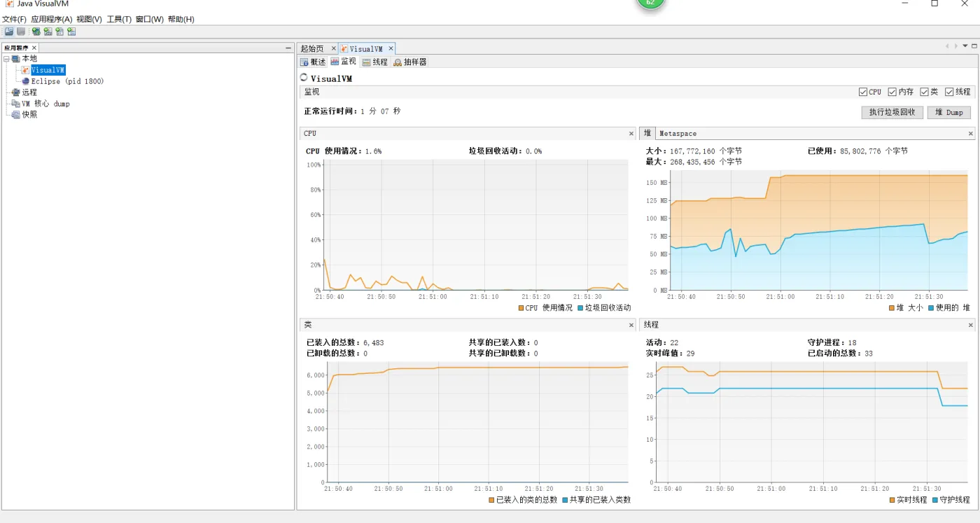Switch heap chart to Metaspace tab
The image size is (980, 523).
click(x=678, y=133)
